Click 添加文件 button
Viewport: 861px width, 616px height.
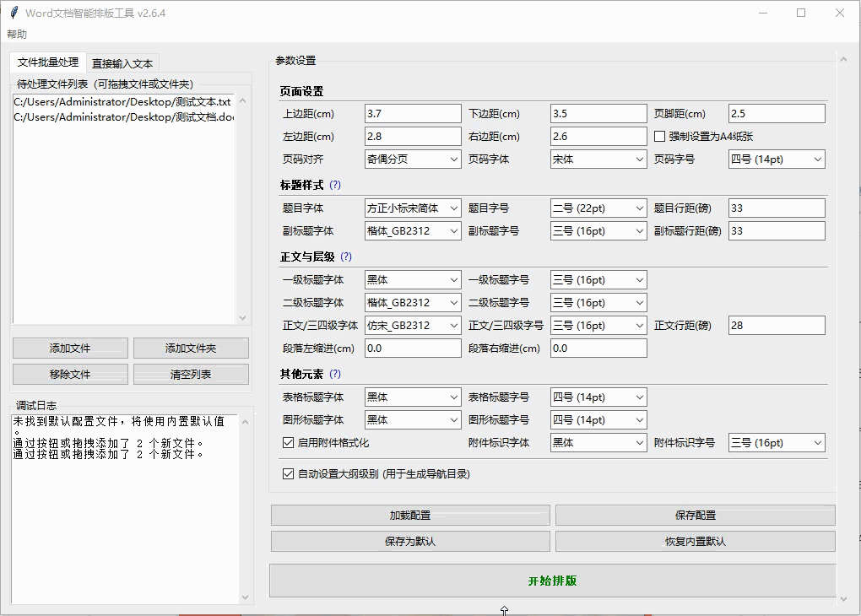tap(70, 348)
